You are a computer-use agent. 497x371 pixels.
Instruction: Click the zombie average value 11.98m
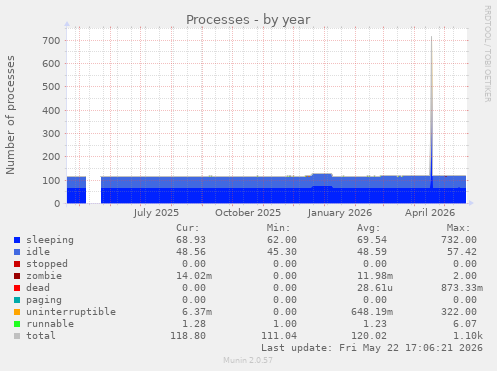tap(375, 276)
